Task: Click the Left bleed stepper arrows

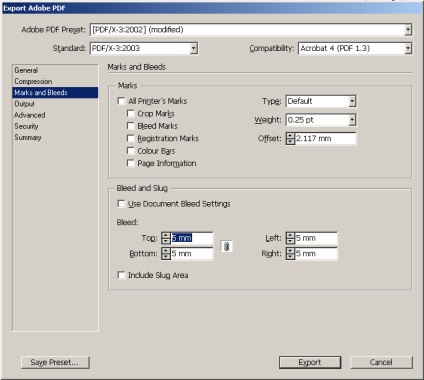Action: [291, 238]
